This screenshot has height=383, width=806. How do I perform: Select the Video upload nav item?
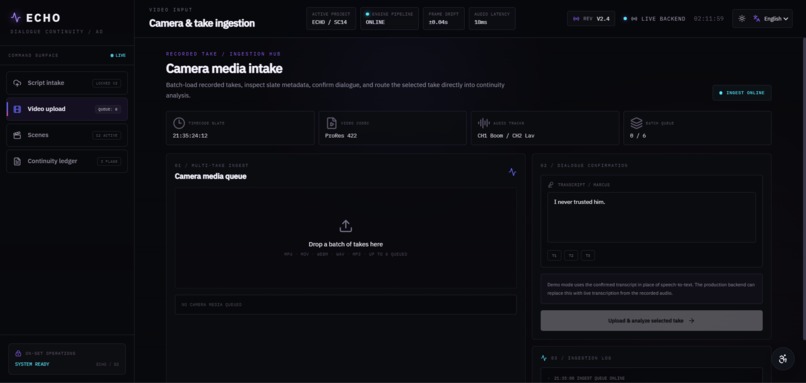(67, 109)
